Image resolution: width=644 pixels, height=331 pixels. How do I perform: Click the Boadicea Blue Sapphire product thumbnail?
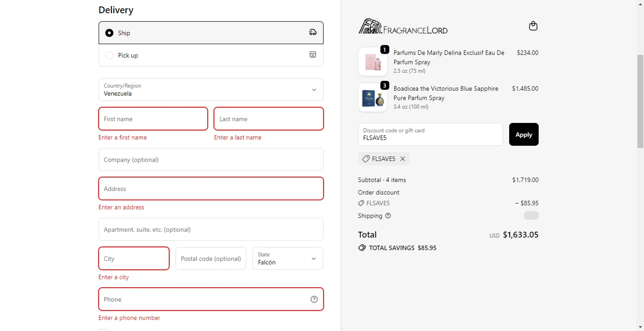(373, 97)
